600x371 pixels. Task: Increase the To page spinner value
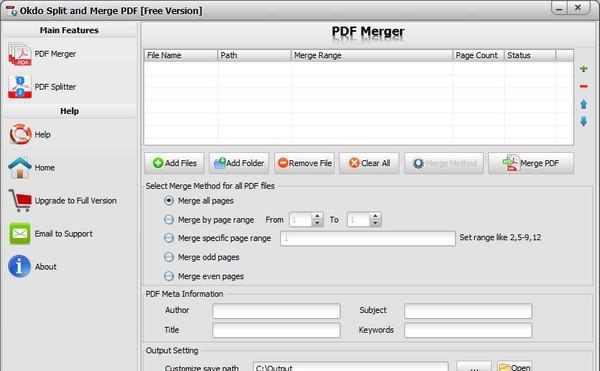point(375,216)
